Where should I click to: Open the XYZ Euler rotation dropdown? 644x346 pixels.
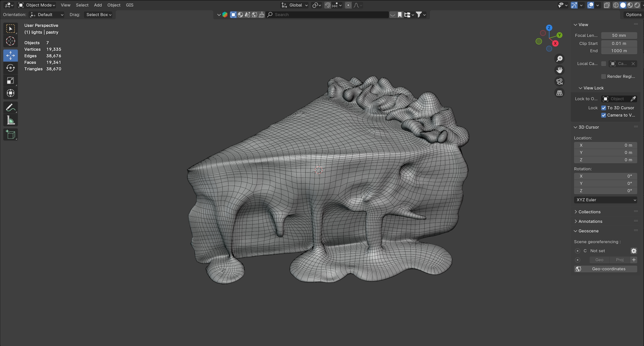point(606,200)
